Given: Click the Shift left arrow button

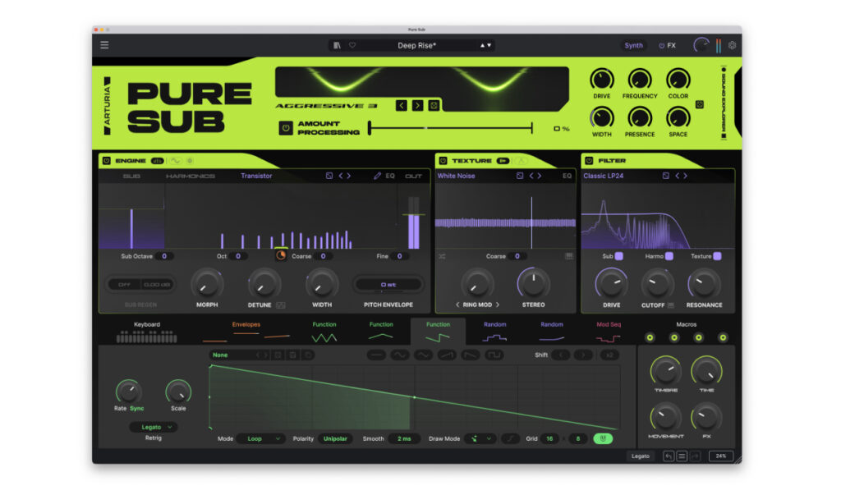Looking at the screenshot, I should (561, 355).
